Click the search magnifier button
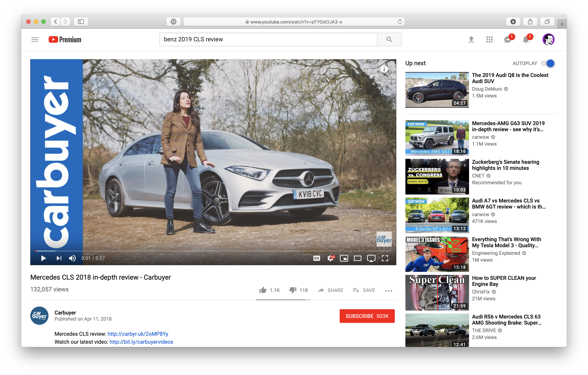The image size is (588, 375). coord(389,39)
